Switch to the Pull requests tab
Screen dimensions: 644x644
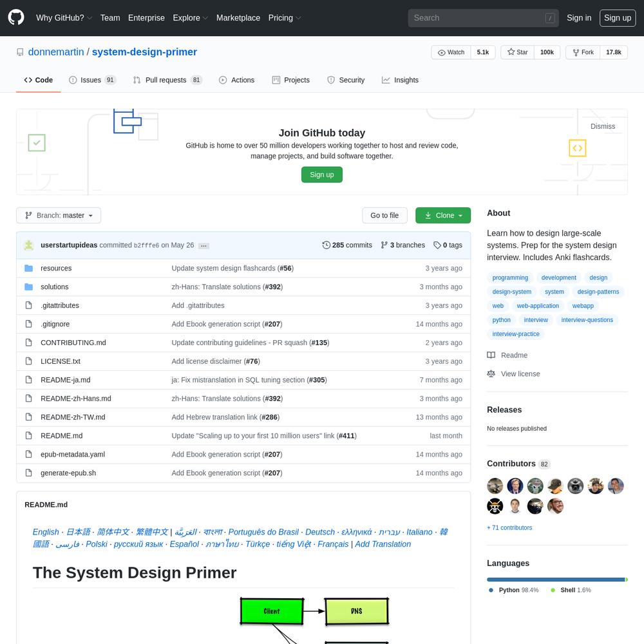point(167,80)
